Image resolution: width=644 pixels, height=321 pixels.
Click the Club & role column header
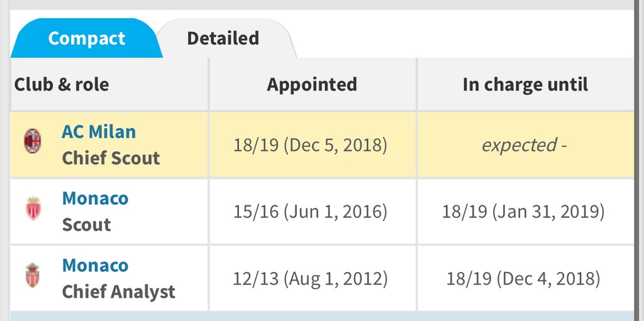(x=62, y=85)
